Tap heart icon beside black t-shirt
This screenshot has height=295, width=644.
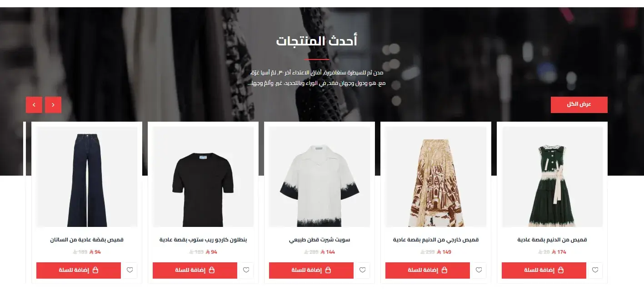(246, 270)
